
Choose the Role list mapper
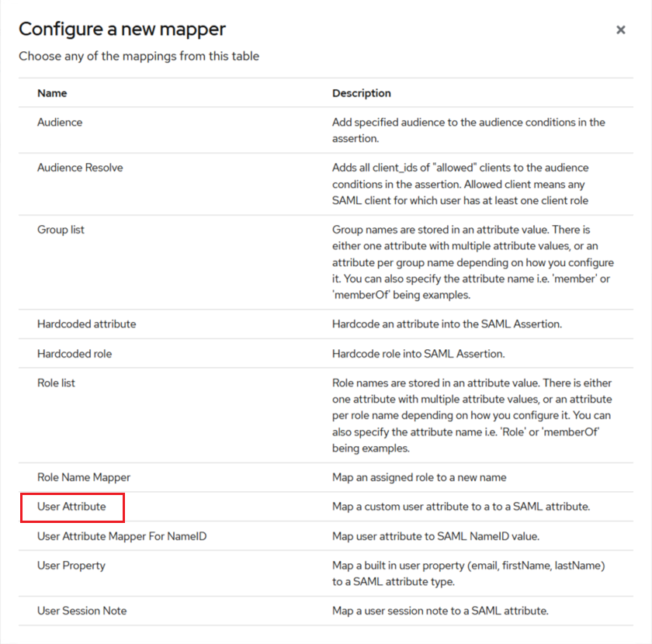(56, 383)
